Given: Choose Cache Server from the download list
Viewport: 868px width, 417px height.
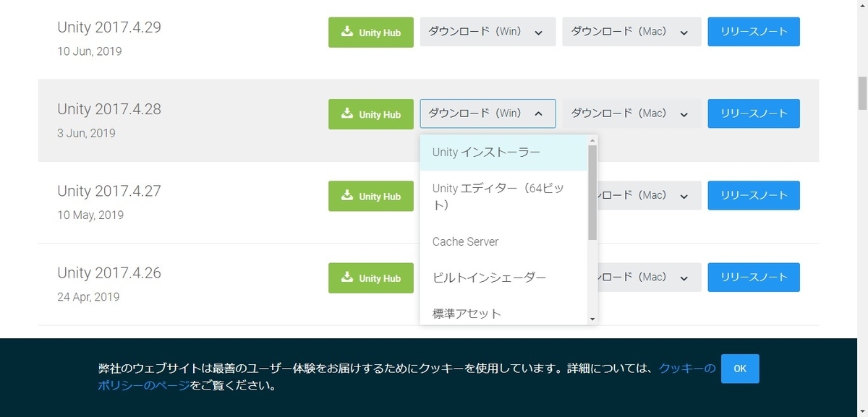Looking at the screenshot, I should click(503, 241).
